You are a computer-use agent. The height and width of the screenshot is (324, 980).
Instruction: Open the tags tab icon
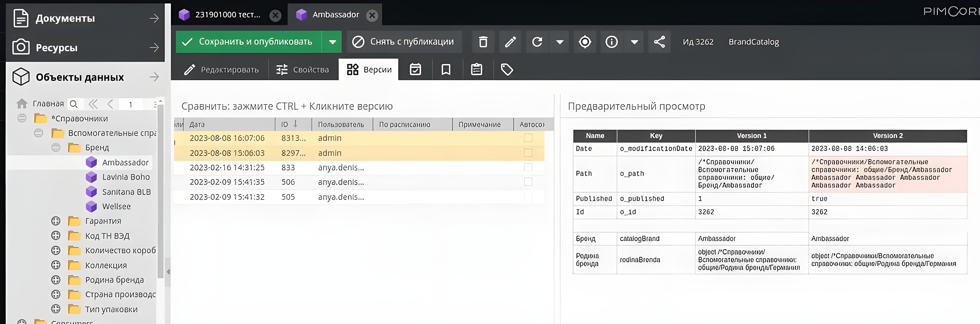click(507, 70)
